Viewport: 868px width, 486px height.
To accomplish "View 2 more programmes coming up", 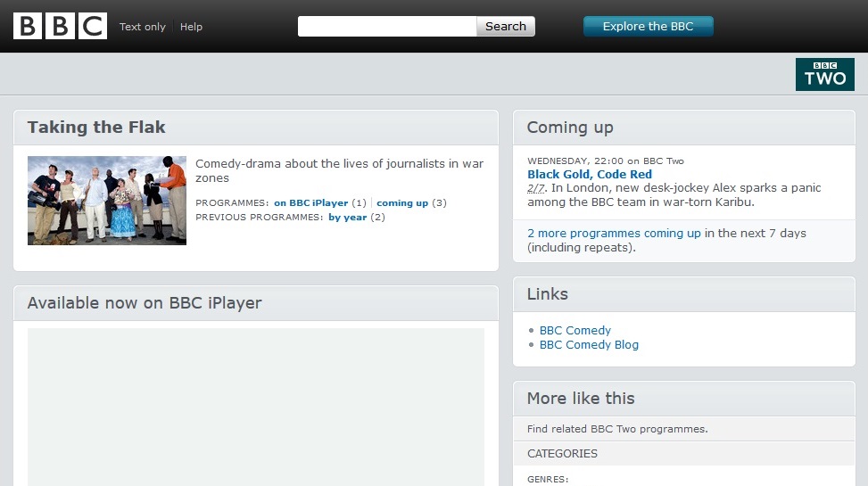I will point(614,233).
